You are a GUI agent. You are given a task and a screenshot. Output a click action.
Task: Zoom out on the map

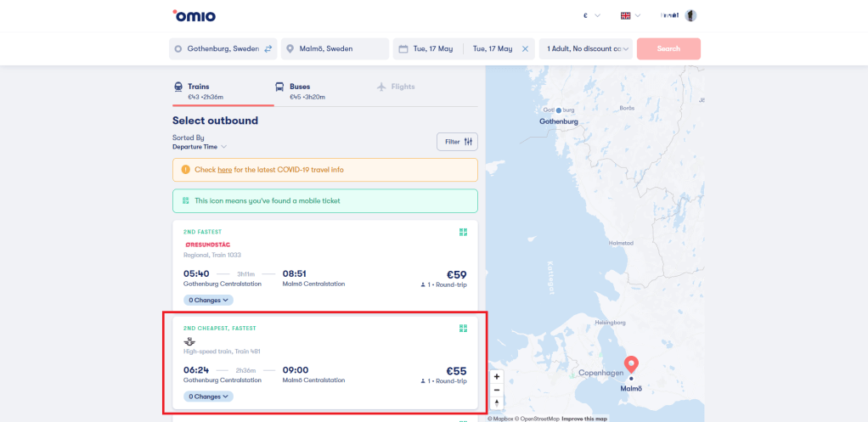[497, 390]
